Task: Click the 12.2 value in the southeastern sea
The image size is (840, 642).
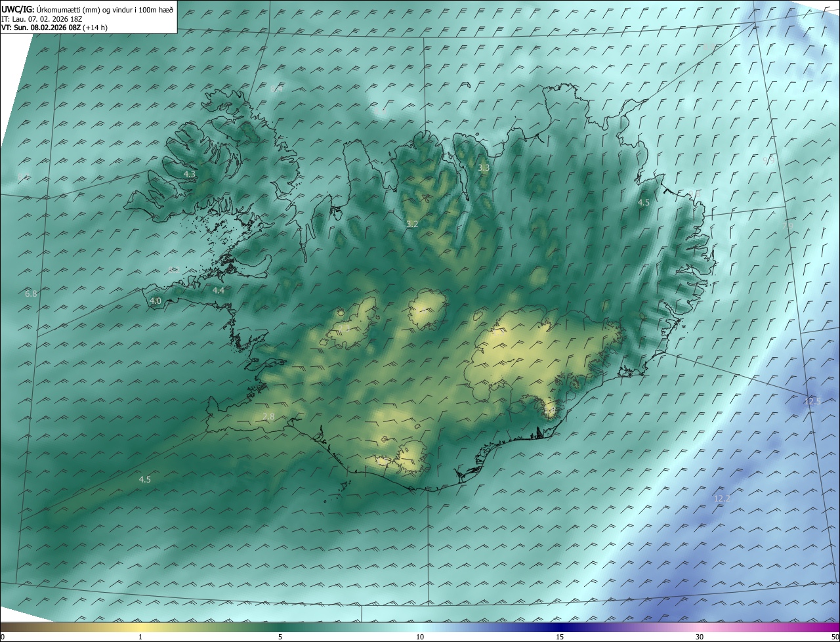Action: coord(722,499)
